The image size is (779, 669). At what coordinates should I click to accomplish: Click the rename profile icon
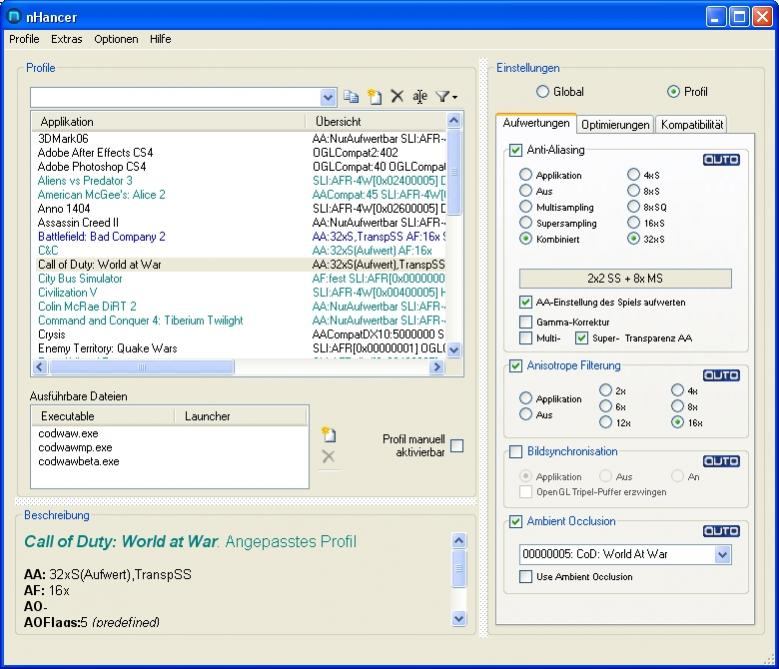[420, 96]
